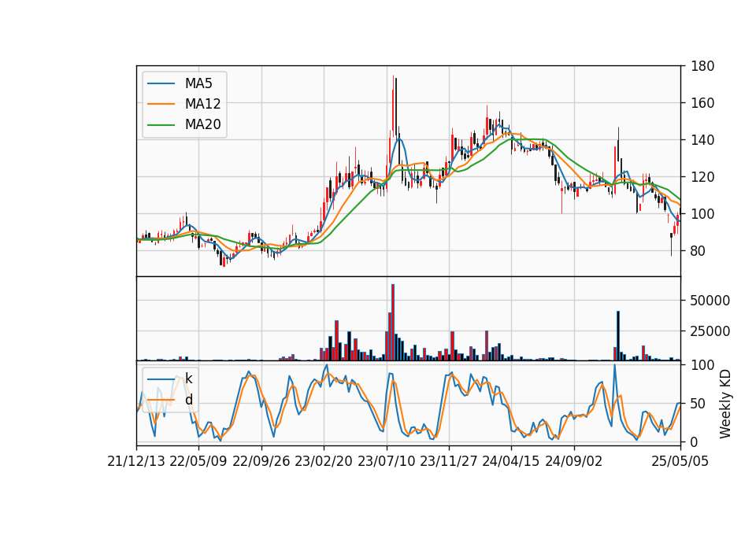Screen dimensions: 756x543
Task: Click the 80 price axis label
Action: pyautogui.click(x=699, y=251)
